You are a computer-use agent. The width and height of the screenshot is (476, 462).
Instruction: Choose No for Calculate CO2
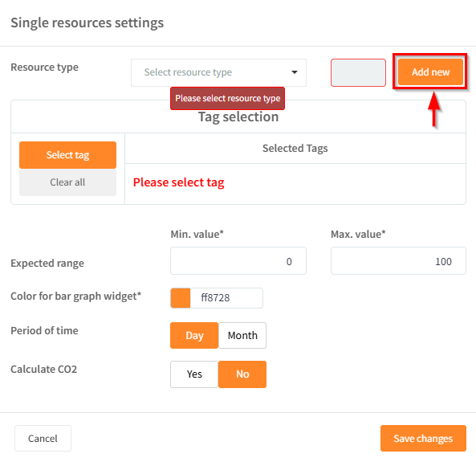(x=242, y=374)
